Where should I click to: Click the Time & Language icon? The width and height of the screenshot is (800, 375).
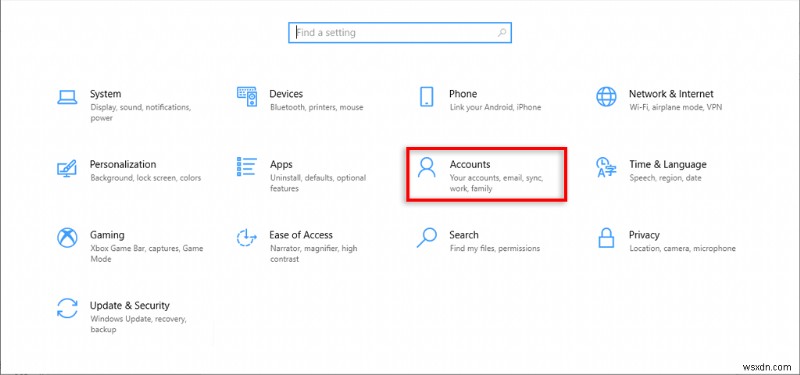point(606,167)
